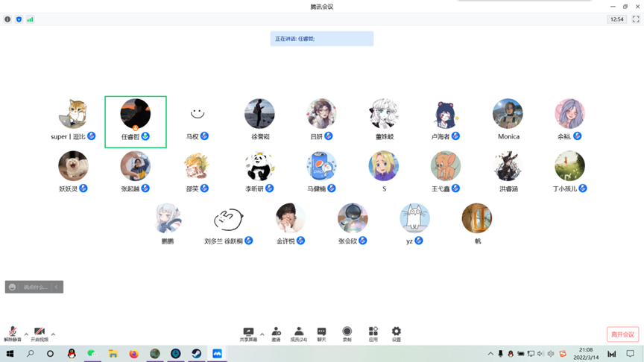Turn on camera with 开启视频
The height and width of the screenshot is (362, 644).
40,332
